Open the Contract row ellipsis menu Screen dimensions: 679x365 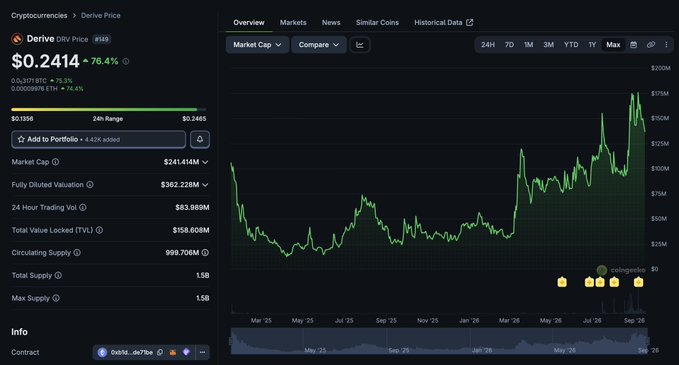(x=202, y=352)
